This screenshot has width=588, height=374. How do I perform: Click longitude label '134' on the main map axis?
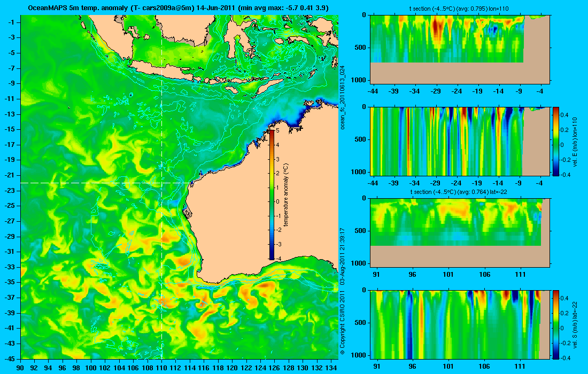point(331,368)
